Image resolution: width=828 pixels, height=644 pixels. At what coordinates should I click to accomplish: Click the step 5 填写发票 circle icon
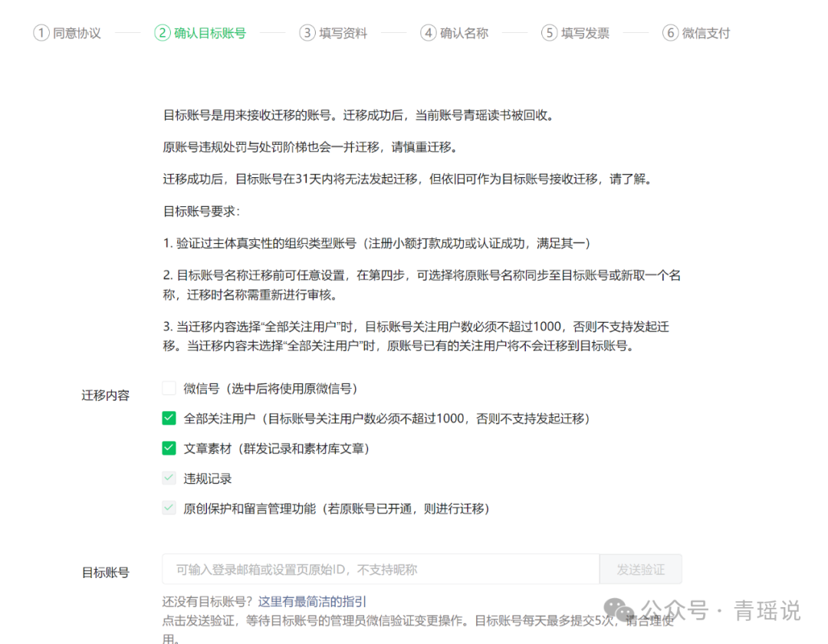(549, 33)
